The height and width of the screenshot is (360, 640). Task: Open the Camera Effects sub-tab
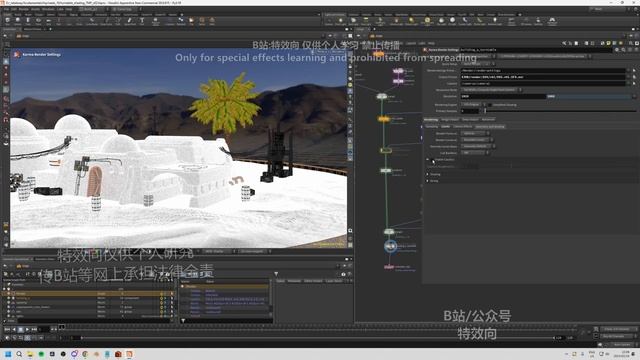tap(463, 127)
